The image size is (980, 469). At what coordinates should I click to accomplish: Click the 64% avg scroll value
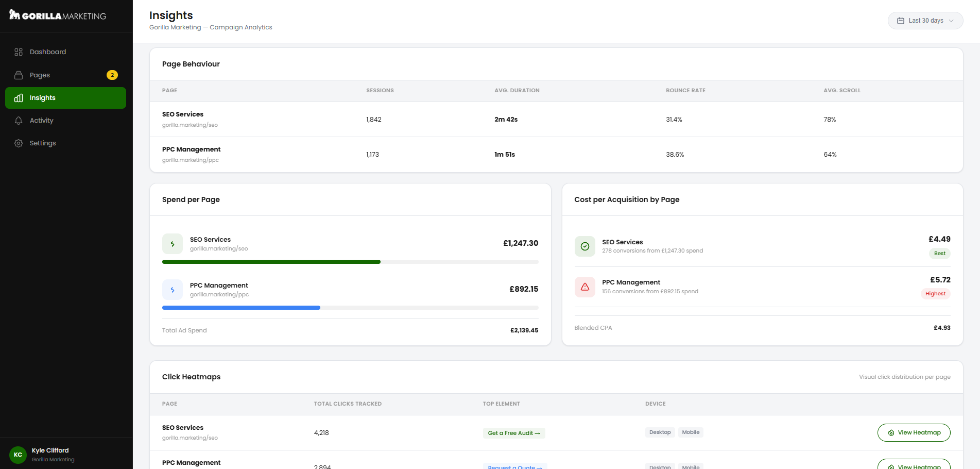[x=830, y=155]
